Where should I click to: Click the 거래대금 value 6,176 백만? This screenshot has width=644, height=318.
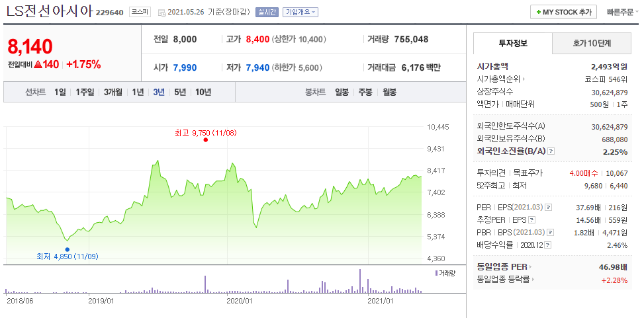tap(420, 67)
